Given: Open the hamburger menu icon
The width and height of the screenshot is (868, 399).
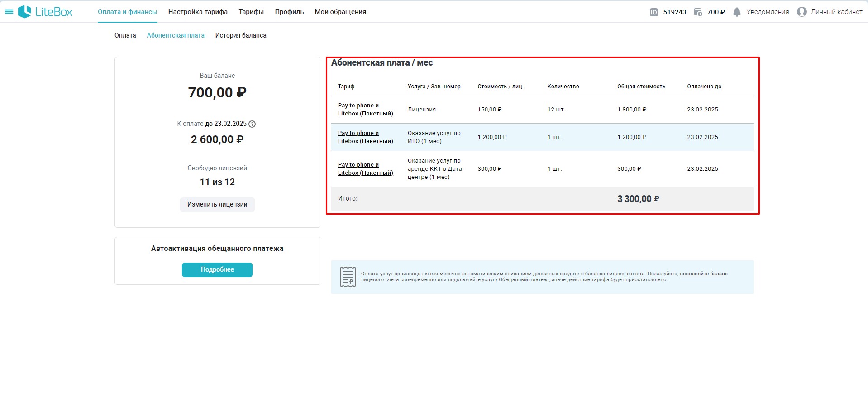Looking at the screenshot, I should click(x=9, y=12).
